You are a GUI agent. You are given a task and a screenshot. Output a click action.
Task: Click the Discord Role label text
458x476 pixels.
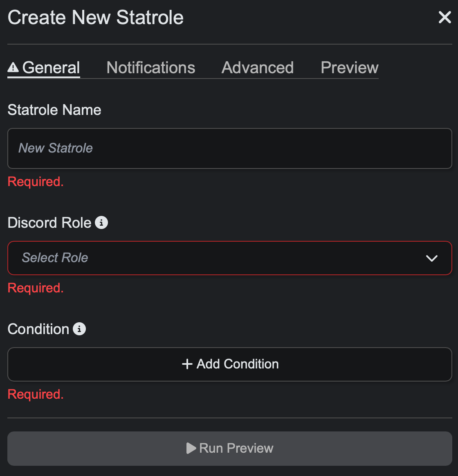[x=49, y=223]
